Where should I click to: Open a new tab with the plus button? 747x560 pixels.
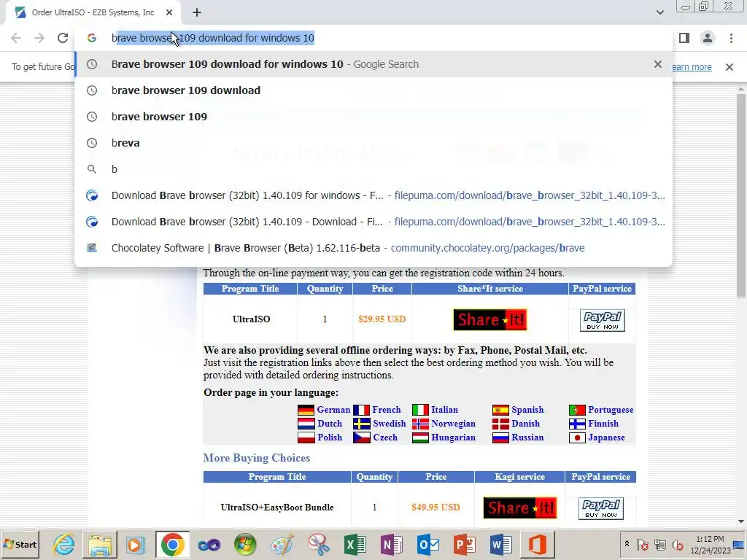pos(197,12)
